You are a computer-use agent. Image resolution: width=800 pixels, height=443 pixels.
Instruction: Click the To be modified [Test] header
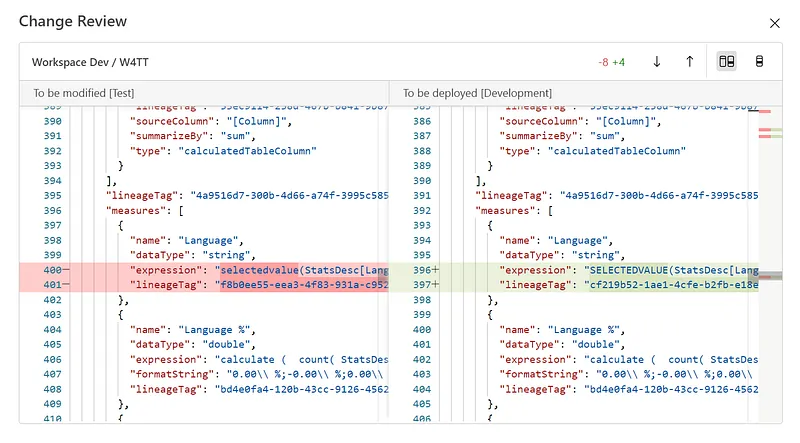coord(84,93)
